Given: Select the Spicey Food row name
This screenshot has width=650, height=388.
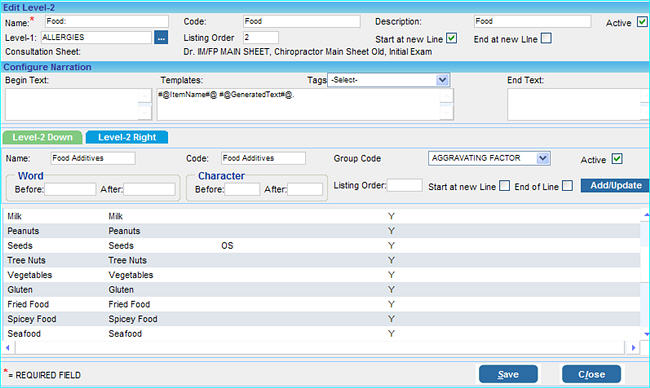Looking at the screenshot, I should [32, 319].
